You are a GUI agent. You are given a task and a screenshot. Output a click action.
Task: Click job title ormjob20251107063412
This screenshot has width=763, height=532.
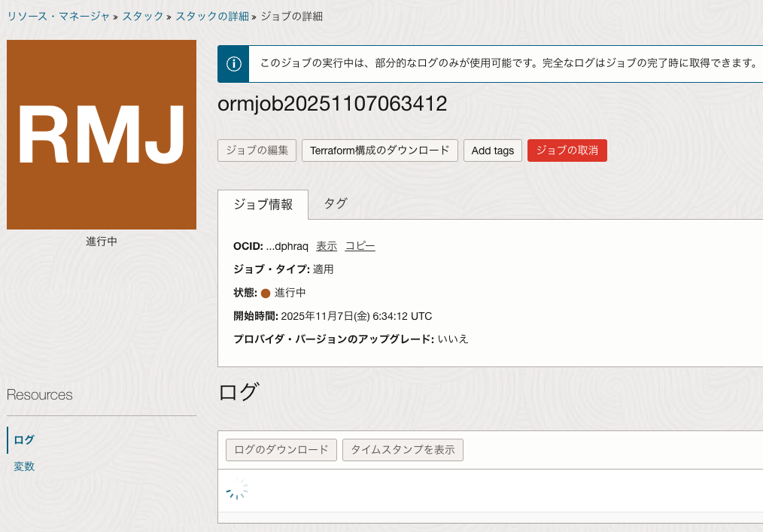click(x=333, y=104)
